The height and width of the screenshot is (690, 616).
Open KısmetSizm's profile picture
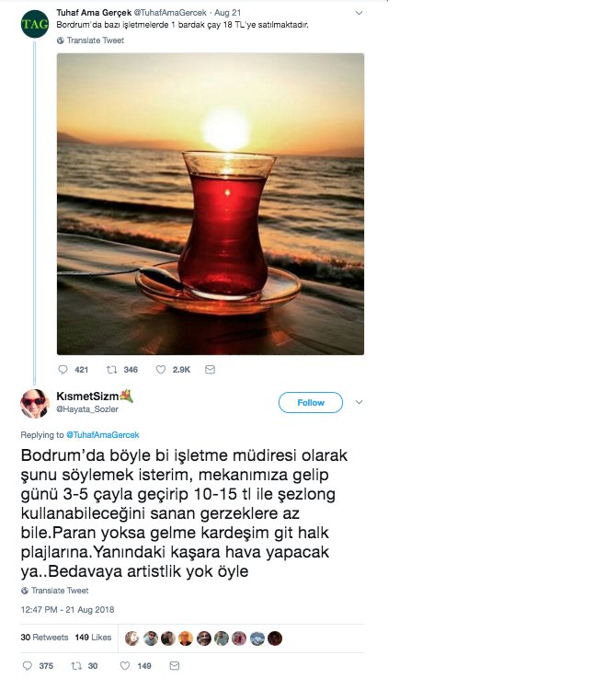pos(35,404)
